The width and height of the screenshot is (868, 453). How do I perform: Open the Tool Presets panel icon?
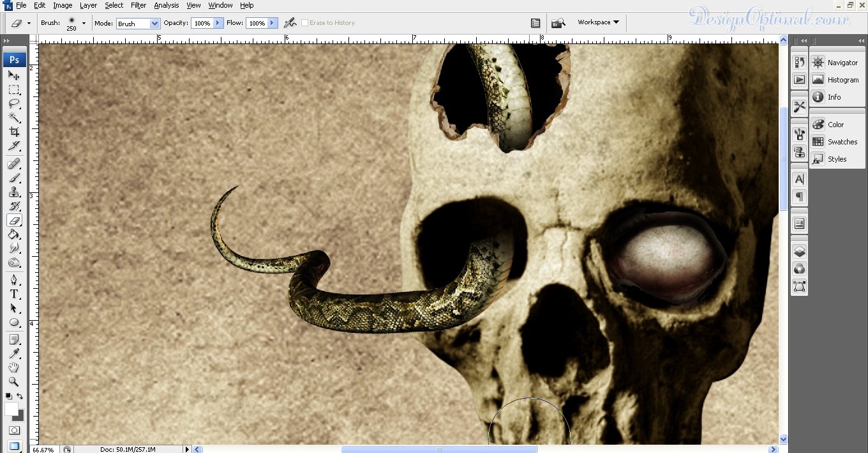click(x=799, y=107)
